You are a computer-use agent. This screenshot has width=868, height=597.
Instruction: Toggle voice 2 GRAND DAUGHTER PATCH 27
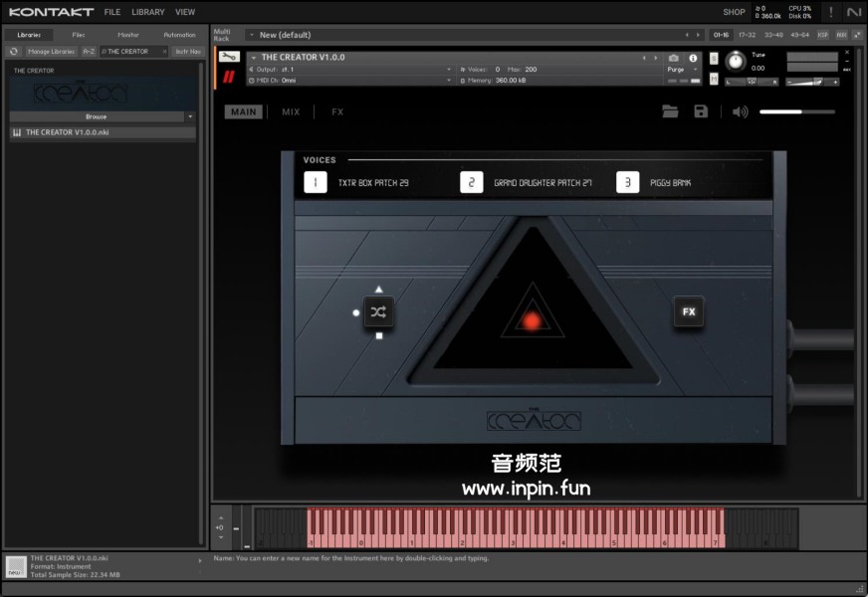(x=472, y=182)
